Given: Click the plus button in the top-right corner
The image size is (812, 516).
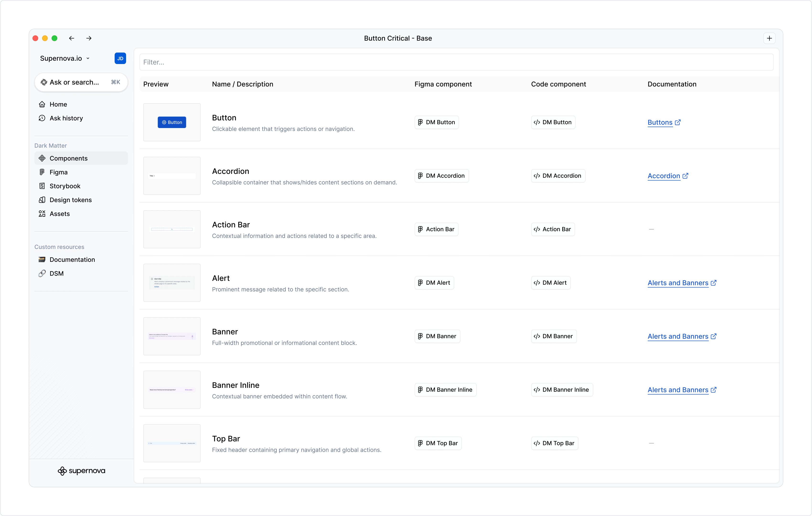Looking at the screenshot, I should pyautogui.click(x=769, y=38).
